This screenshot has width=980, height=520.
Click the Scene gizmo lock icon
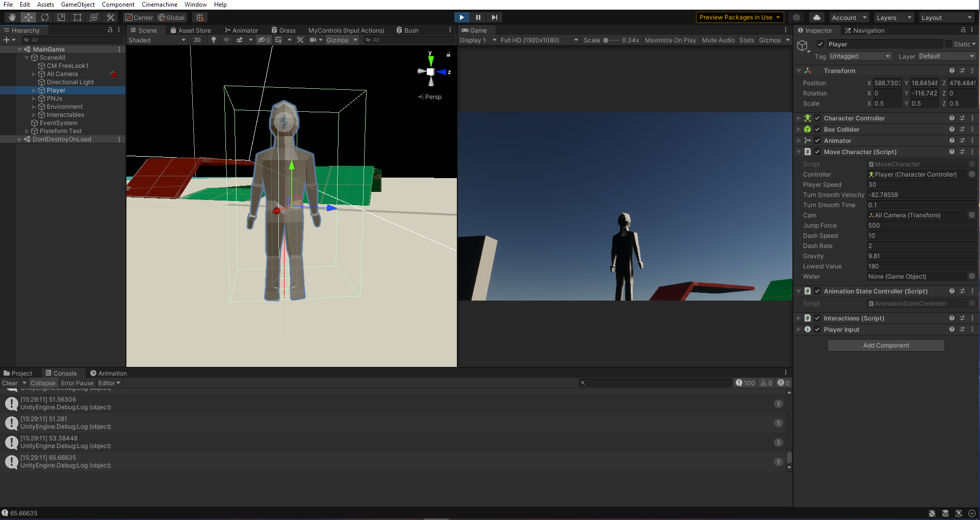448,54
